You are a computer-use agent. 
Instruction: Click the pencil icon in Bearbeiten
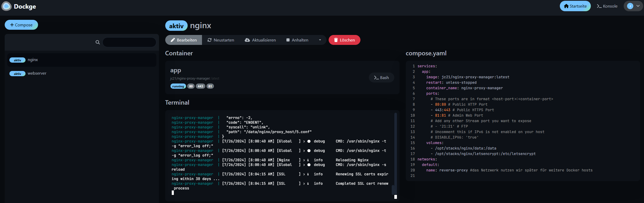[x=173, y=40]
